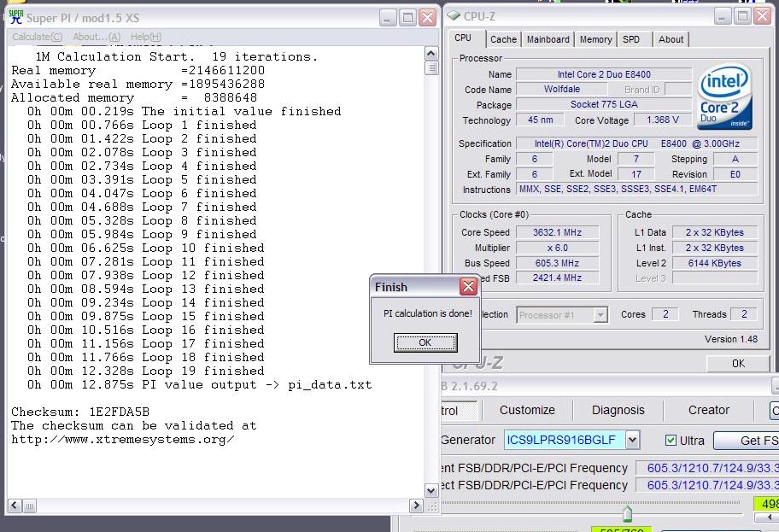Click scroll down arrow in Super PI
Viewport: 779px width, 532px height.
click(431, 491)
